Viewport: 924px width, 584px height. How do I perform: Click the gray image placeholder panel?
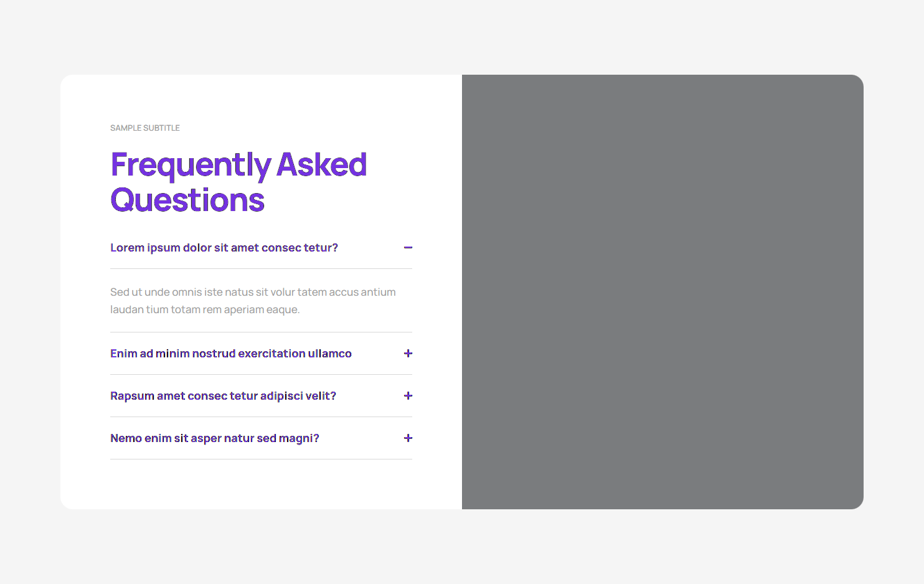[x=662, y=291]
